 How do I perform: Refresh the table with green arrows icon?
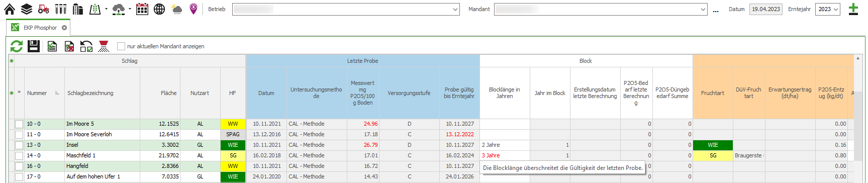(17, 46)
